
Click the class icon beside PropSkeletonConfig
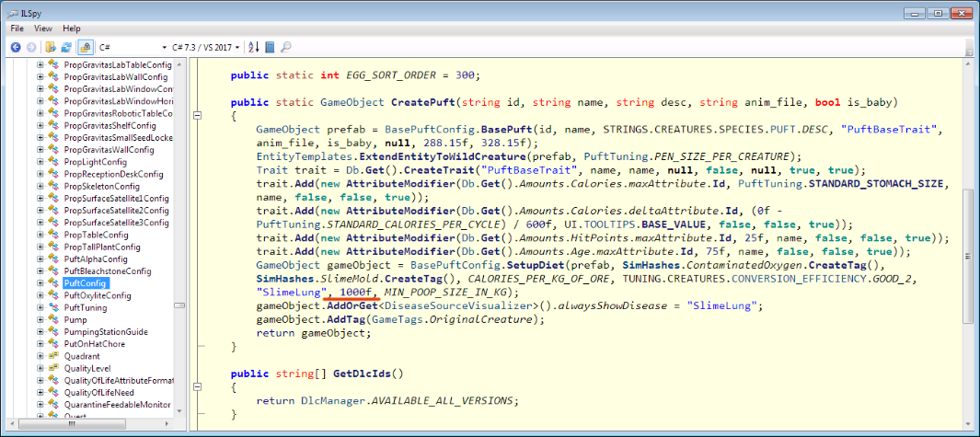point(54,187)
